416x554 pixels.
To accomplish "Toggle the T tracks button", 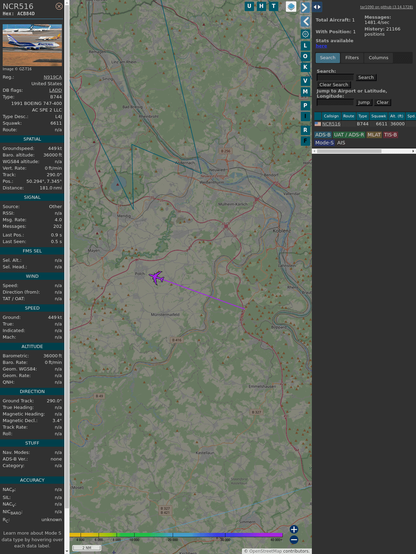I will click(x=274, y=6).
